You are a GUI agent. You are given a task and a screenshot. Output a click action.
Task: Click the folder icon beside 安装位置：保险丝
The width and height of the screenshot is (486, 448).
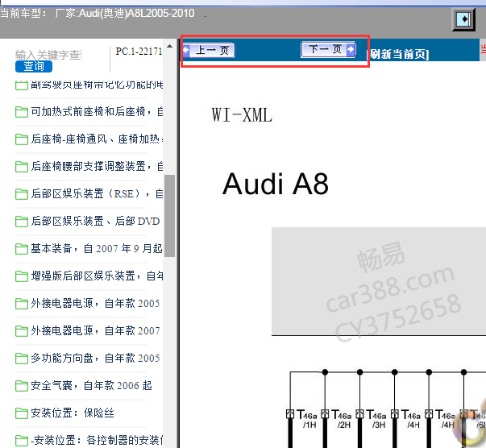coord(22,413)
